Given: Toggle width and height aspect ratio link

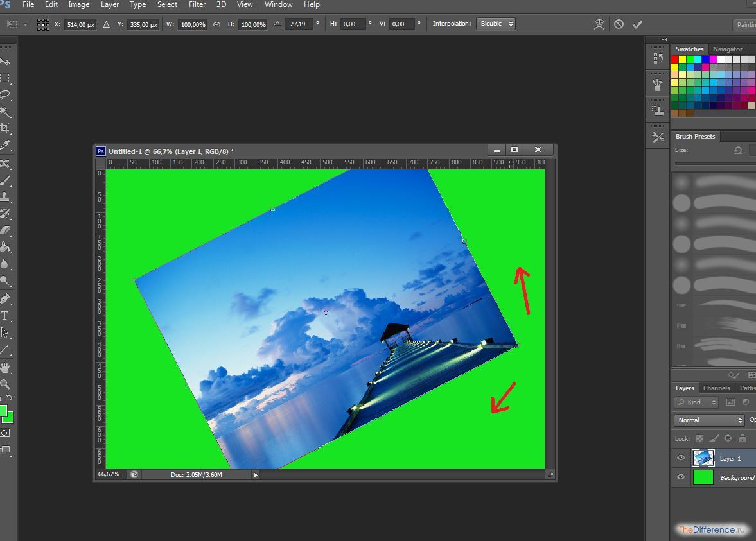Looking at the screenshot, I should coord(217,24).
